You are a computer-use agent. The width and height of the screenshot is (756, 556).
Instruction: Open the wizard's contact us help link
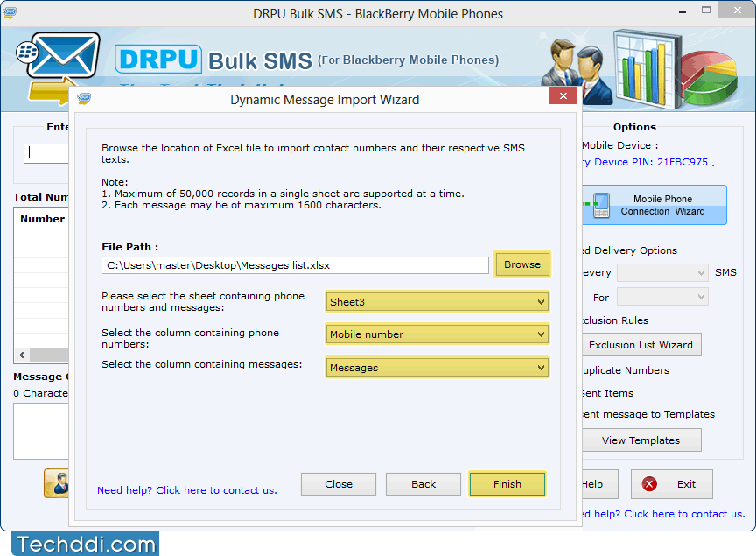(x=187, y=490)
